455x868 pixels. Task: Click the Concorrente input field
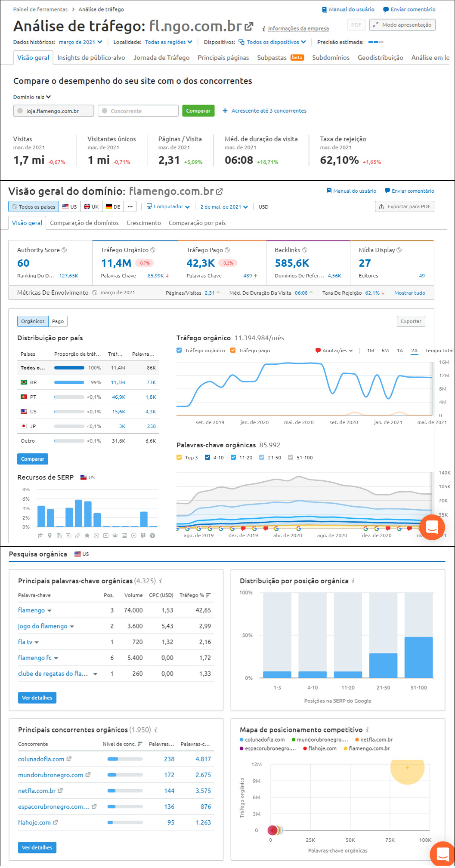(x=138, y=111)
